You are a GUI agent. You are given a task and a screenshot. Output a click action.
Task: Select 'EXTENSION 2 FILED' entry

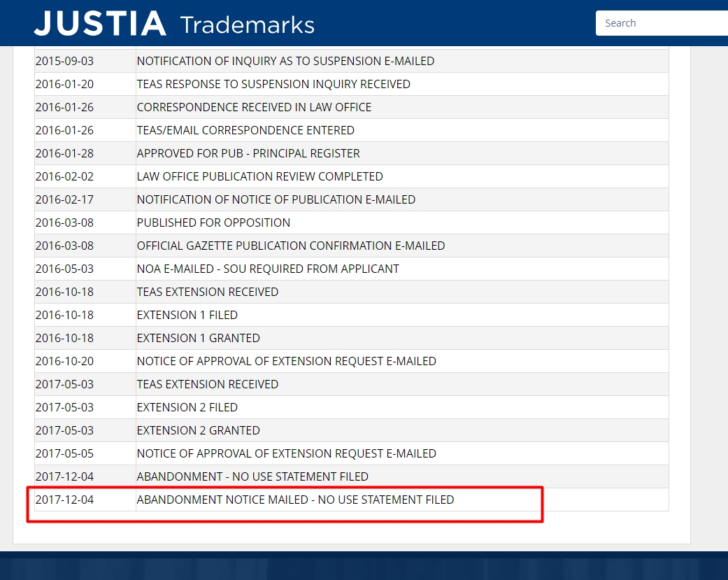point(187,407)
